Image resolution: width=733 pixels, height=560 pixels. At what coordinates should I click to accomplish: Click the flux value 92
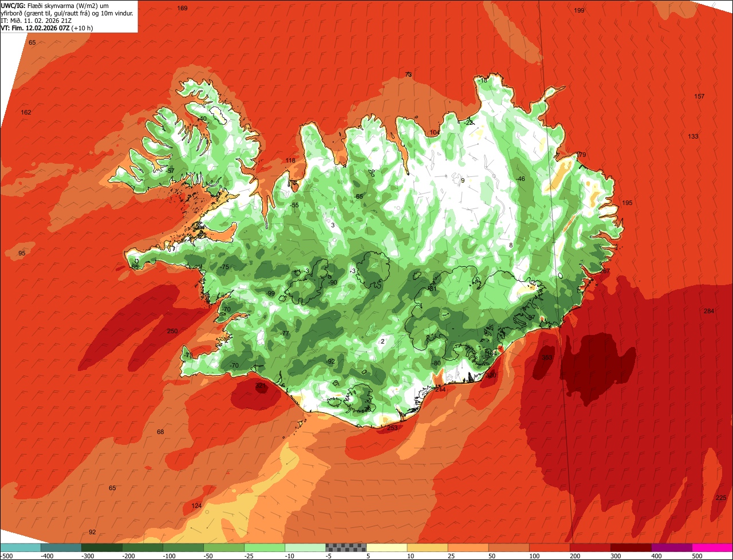point(92,532)
